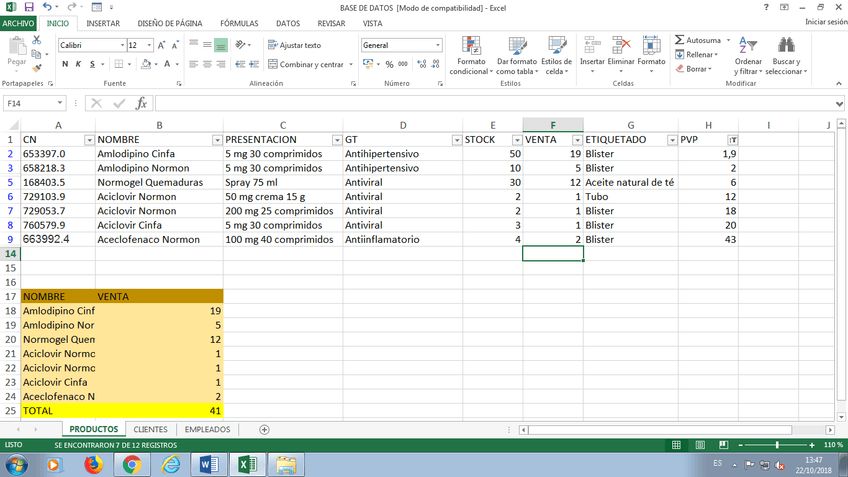Click the Formato condicional icon

[469, 47]
